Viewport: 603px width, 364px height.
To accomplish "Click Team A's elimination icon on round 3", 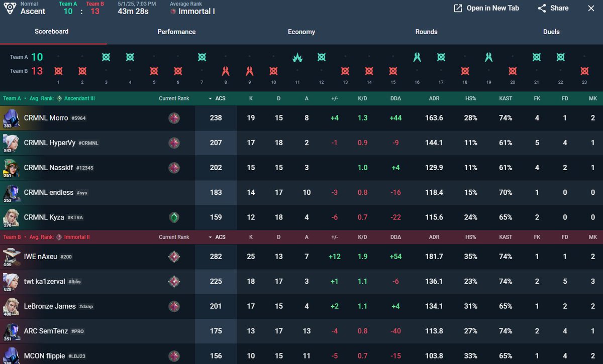I will [x=106, y=58].
